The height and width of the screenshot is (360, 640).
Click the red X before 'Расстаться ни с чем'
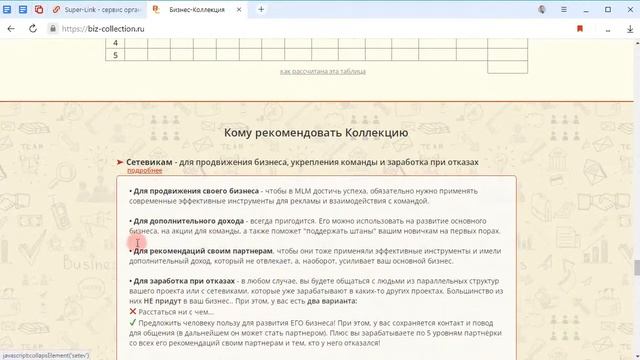[x=133, y=311]
